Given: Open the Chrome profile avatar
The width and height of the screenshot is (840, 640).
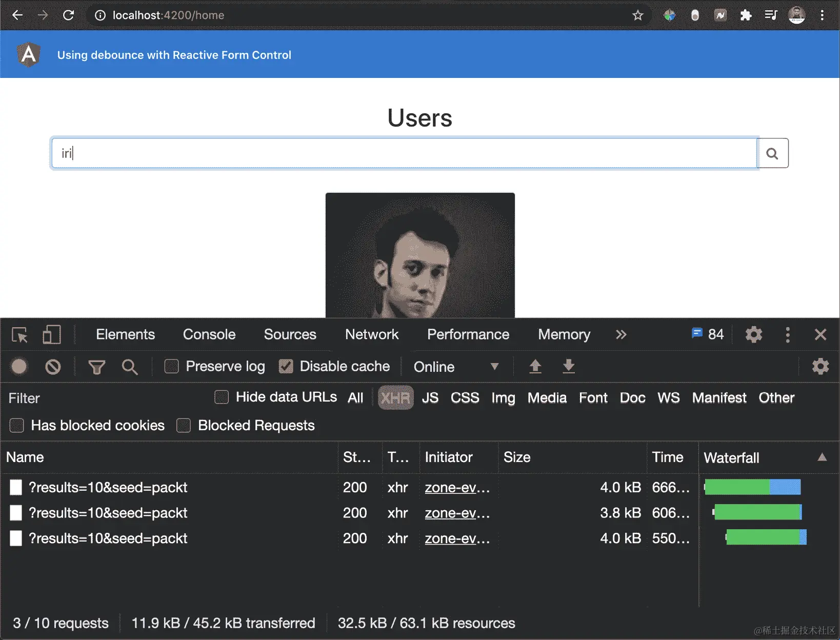Looking at the screenshot, I should pos(796,15).
